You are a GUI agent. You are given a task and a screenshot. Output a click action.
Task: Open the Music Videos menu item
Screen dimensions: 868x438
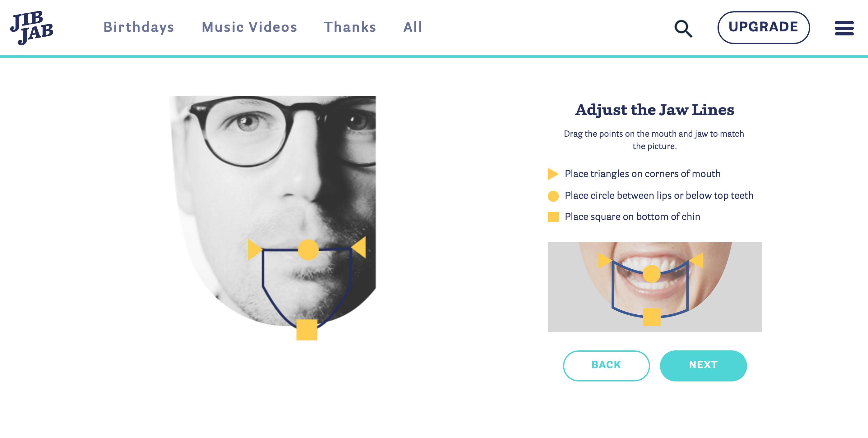249,27
